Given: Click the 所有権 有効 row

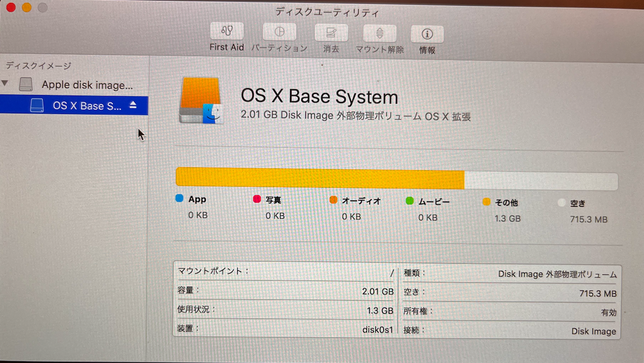Looking at the screenshot, I should [510, 311].
